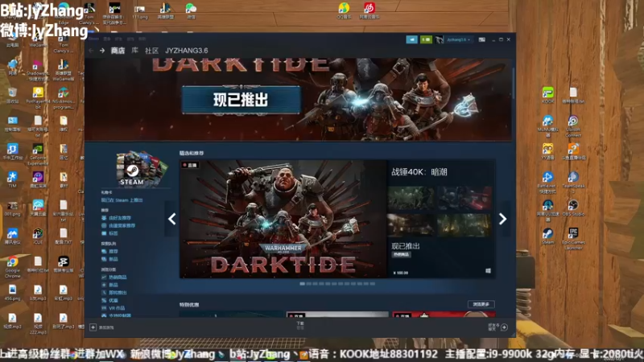Click the 浏览更多 button
The width and height of the screenshot is (644, 362).
click(x=481, y=304)
